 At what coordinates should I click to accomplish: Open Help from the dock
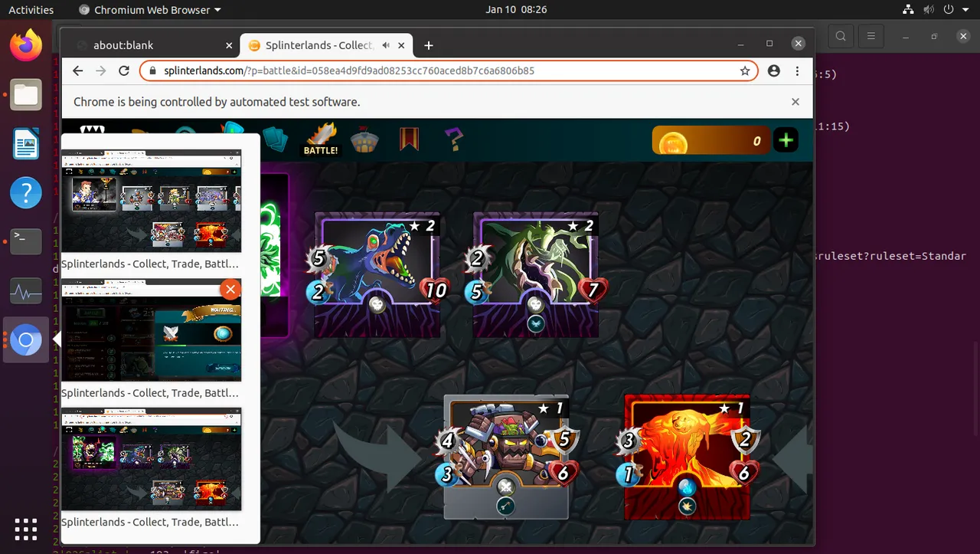[25, 192]
